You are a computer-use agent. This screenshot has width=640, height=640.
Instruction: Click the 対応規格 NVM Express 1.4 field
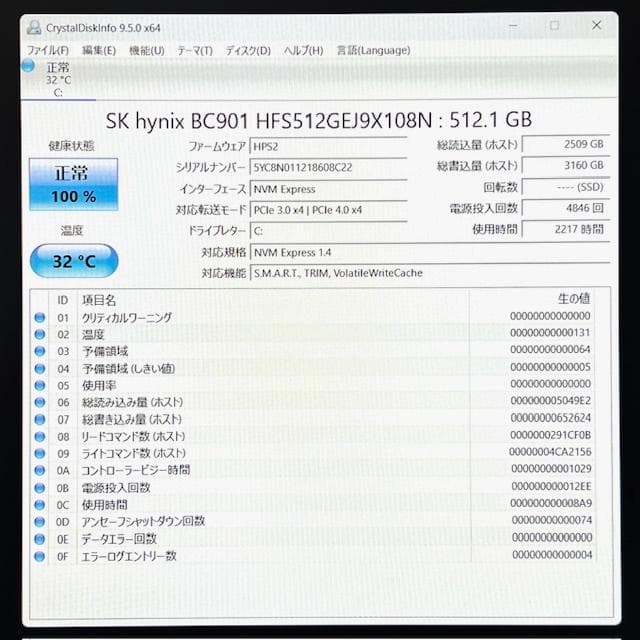click(430, 253)
